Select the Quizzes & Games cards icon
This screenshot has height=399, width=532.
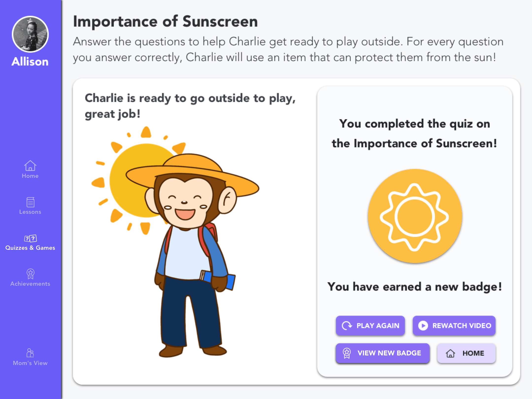[x=30, y=238]
